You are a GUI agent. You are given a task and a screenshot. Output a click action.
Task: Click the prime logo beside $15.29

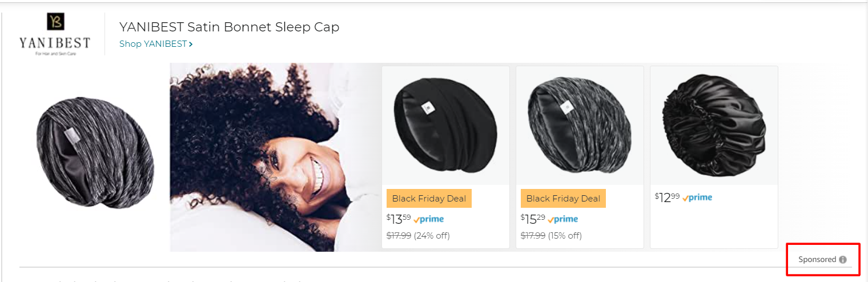(x=562, y=219)
